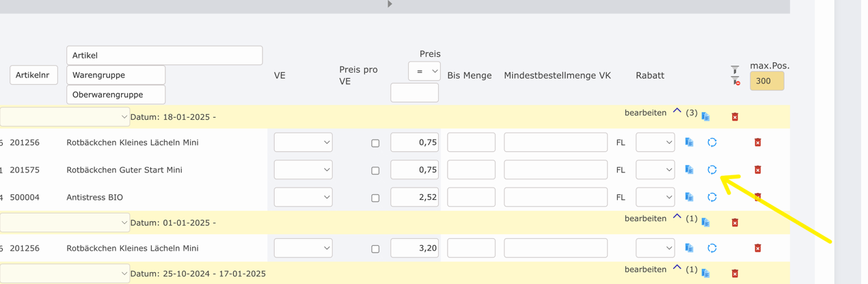Open Rabatt dropdown for Rotbäckchen Guter Start Mini
The height and width of the screenshot is (284, 868).
coord(655,170)
